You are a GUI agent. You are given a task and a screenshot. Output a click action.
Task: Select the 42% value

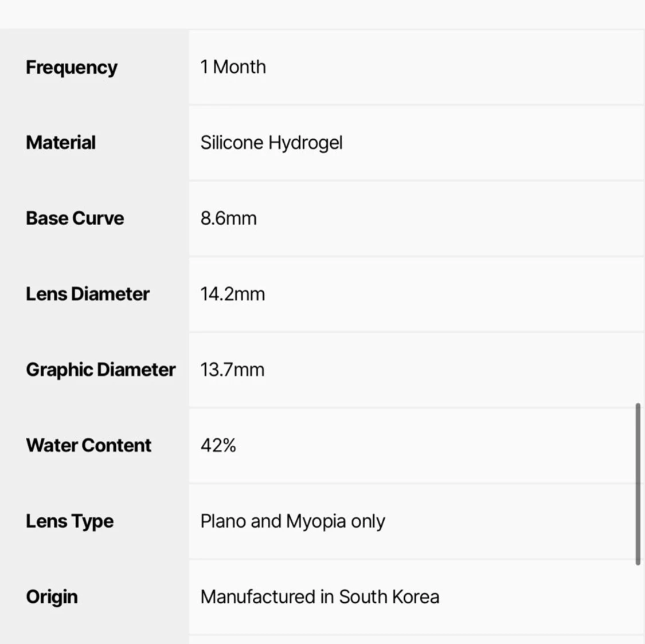coord(218,445)
